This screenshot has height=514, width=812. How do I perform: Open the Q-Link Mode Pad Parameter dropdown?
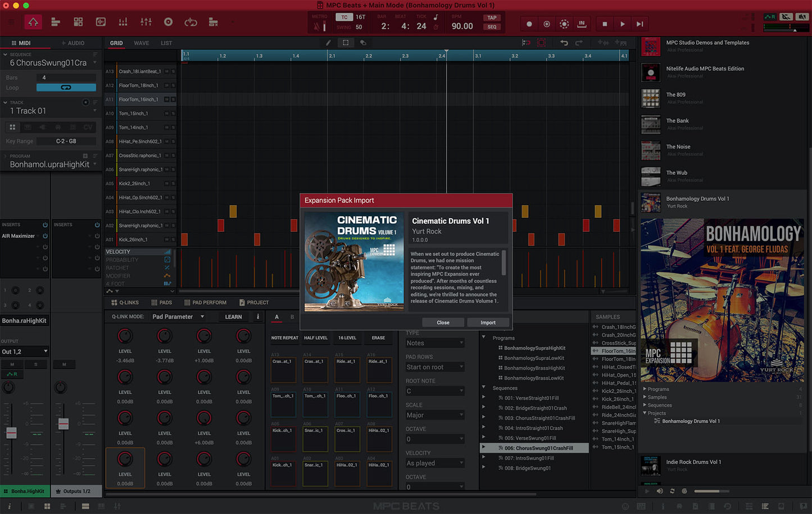(178, 317)
